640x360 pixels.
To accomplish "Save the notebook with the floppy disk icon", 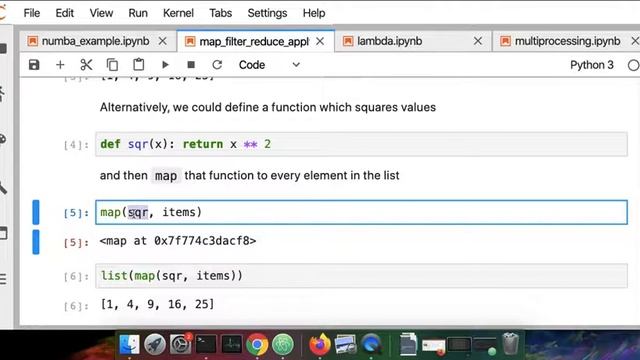I will pyautogui.click(x=34, y=65).
